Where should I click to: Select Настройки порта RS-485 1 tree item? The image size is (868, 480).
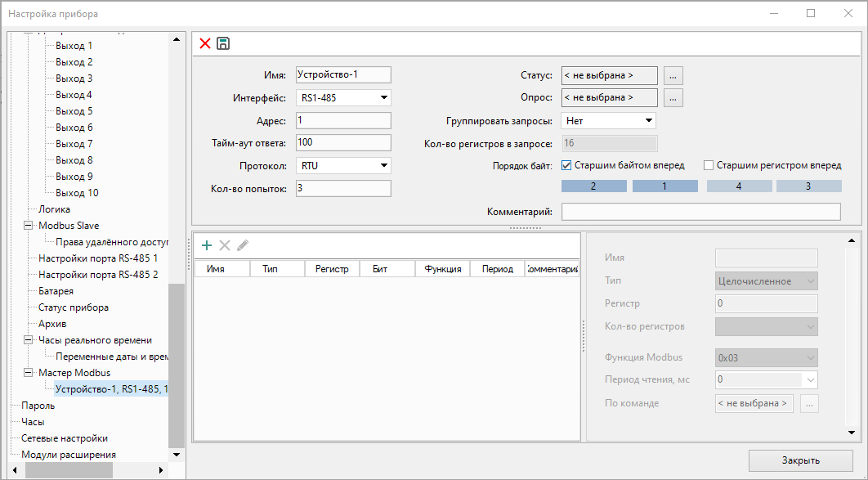coord(98,258)
